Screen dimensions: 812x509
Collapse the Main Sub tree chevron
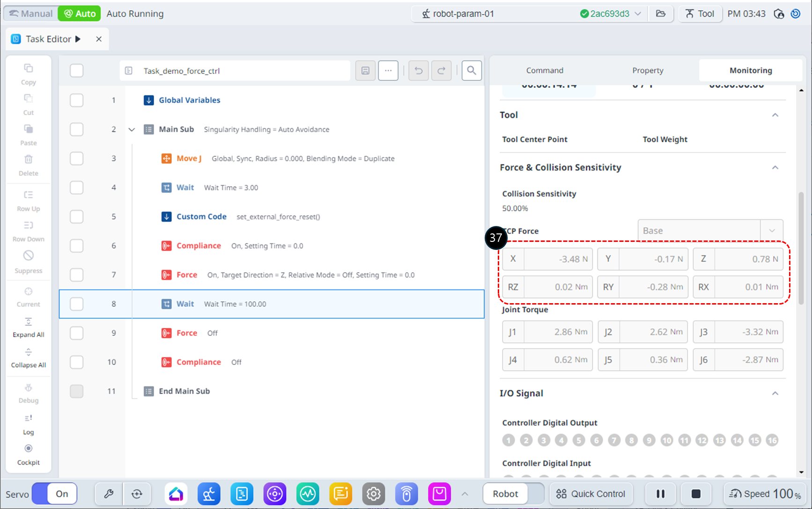pos(132,130)
